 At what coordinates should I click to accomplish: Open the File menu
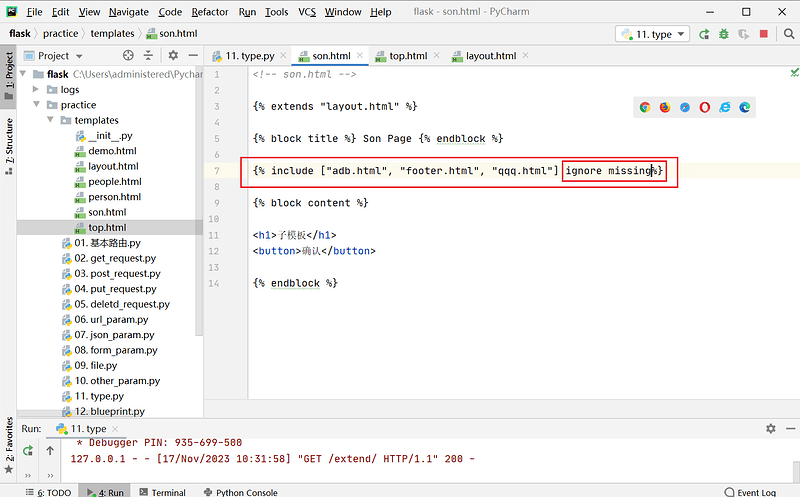(34, 12)
